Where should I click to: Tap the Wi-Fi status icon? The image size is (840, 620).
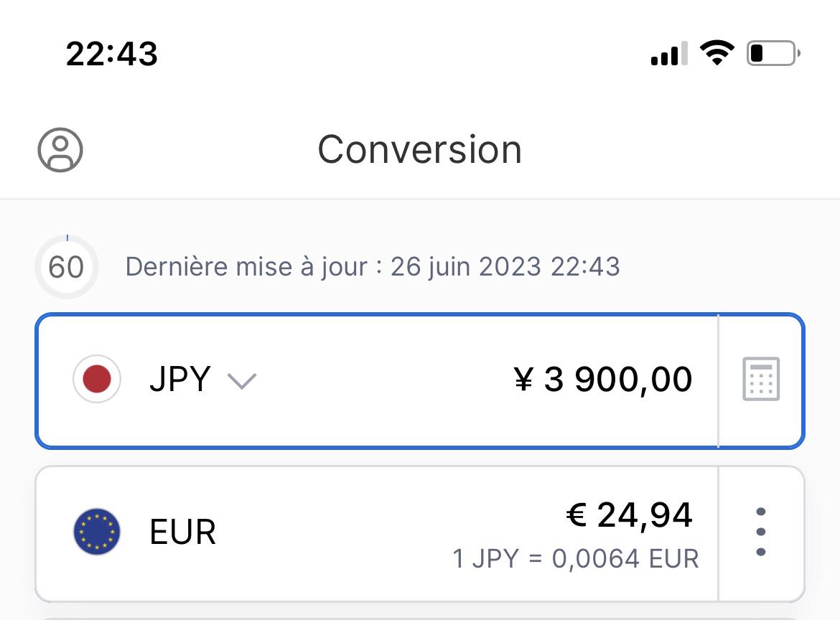pyautogui.click(x=717, y=53)
